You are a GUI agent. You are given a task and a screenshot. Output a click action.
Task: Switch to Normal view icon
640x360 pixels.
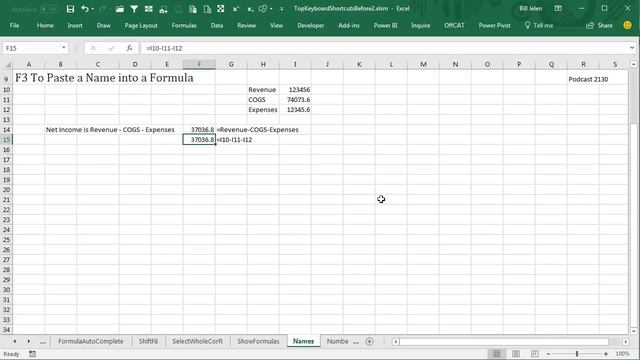pyautogui.click(x=496, y=354)
